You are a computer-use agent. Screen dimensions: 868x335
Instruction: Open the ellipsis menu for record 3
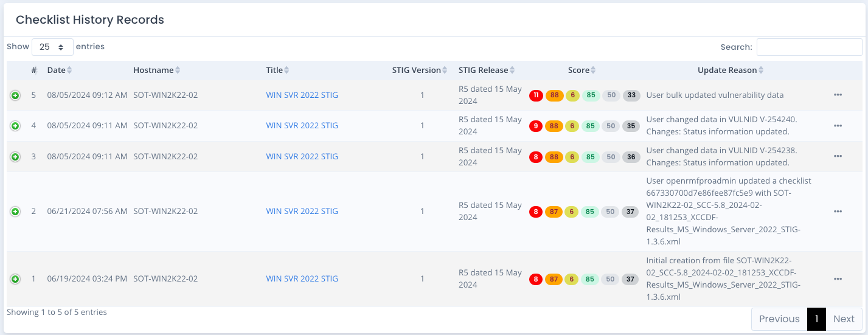pyautogui.click(x=838, y=156)
